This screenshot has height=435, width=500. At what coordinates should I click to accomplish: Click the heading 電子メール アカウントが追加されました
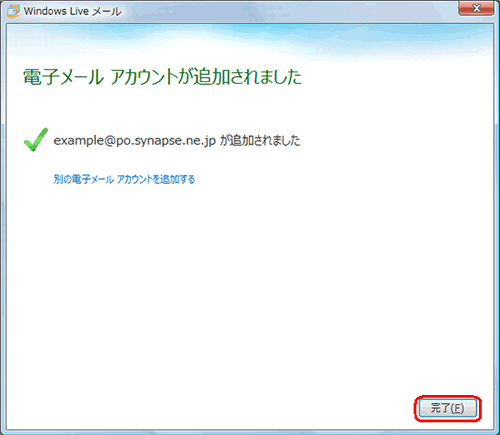pos(162,77)
